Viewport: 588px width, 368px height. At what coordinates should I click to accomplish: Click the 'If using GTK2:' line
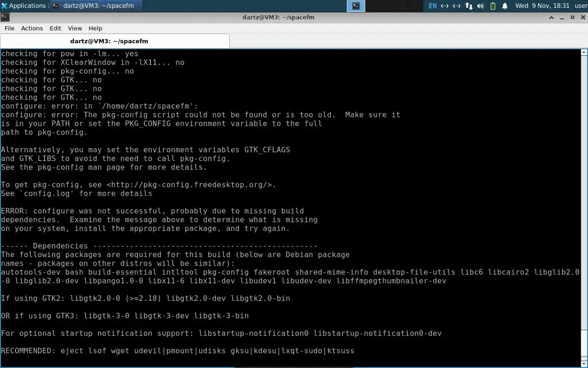coord(146,299)
